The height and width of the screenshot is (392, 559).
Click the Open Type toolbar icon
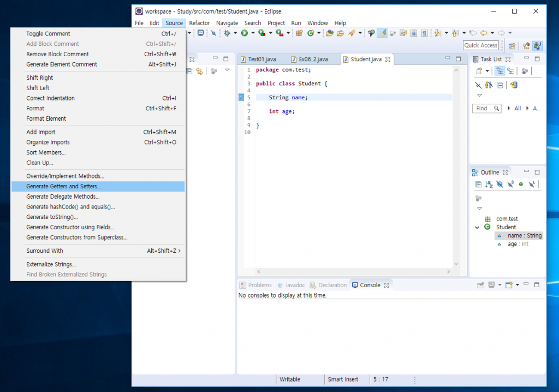pos(329,33)
